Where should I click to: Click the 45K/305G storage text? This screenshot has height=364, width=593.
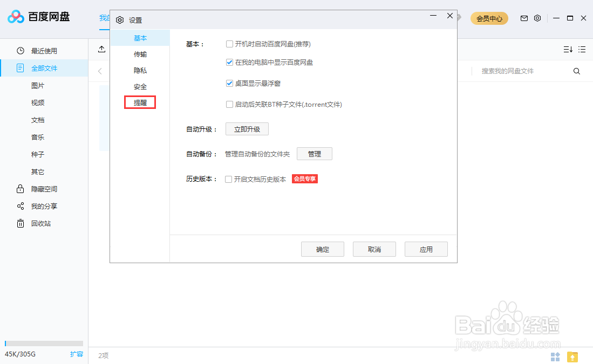coord(20,354)
